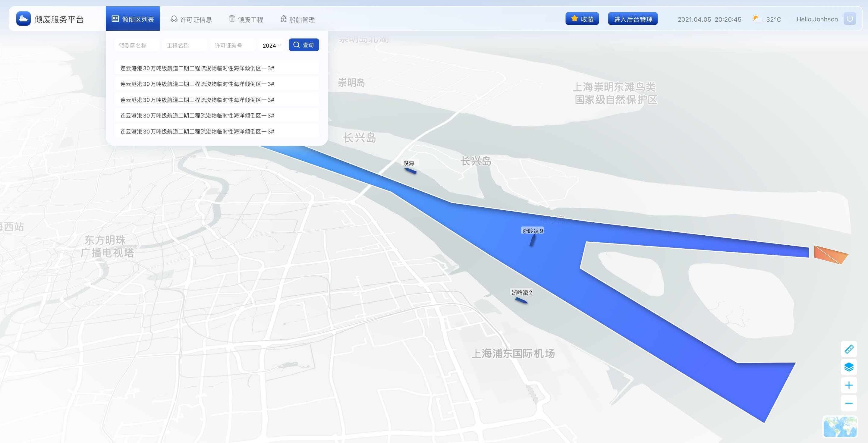Select the 浚海 ship marker
The image size is (868, 443).
coord(410,171)
